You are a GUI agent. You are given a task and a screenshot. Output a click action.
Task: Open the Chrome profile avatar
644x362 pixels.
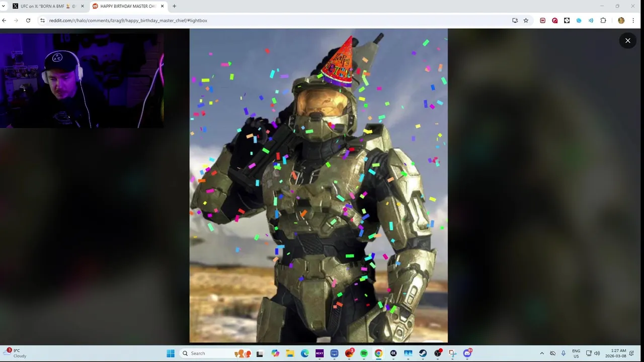[621, 21]
